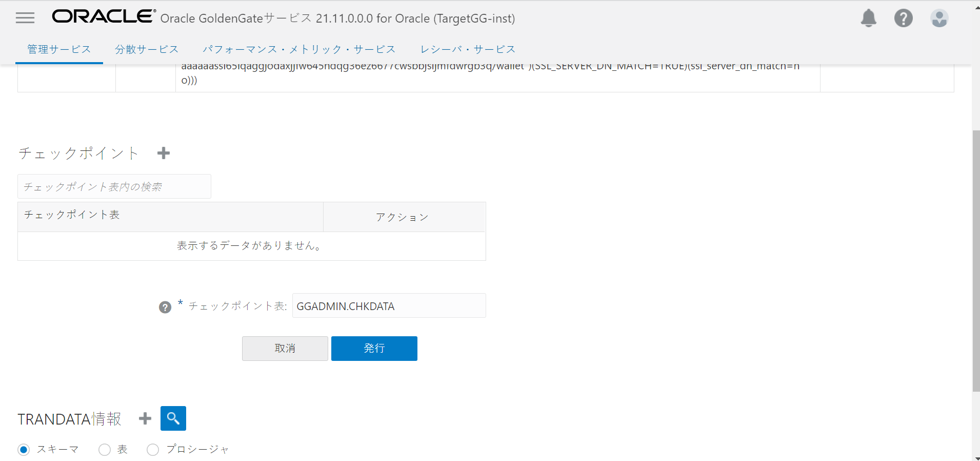Click the 取消 cancel button
The image size is (980, 461).
tap(285, 349)
